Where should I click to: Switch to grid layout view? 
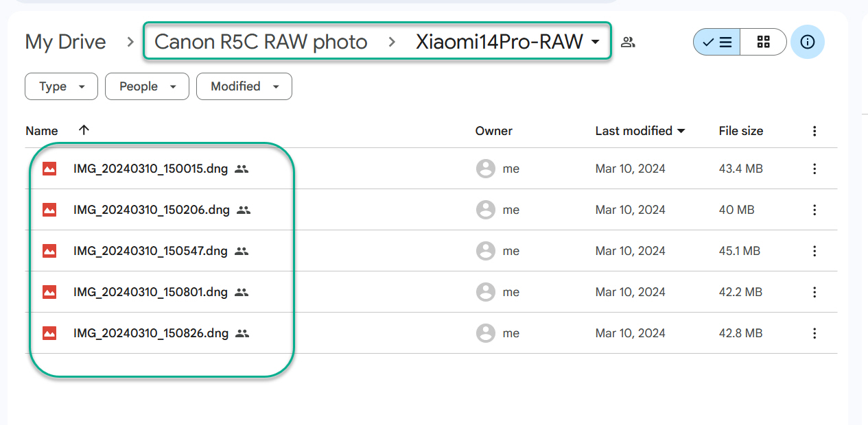763,42
